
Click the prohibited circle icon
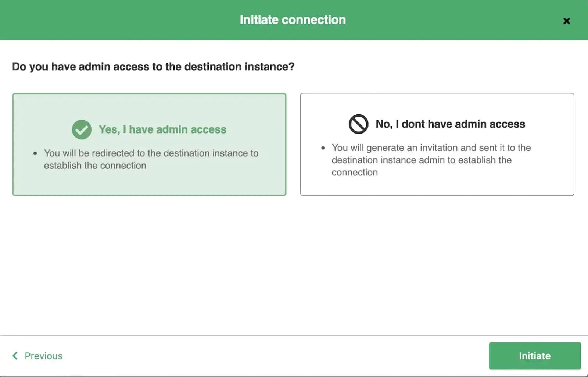click(x=358, y=124)
